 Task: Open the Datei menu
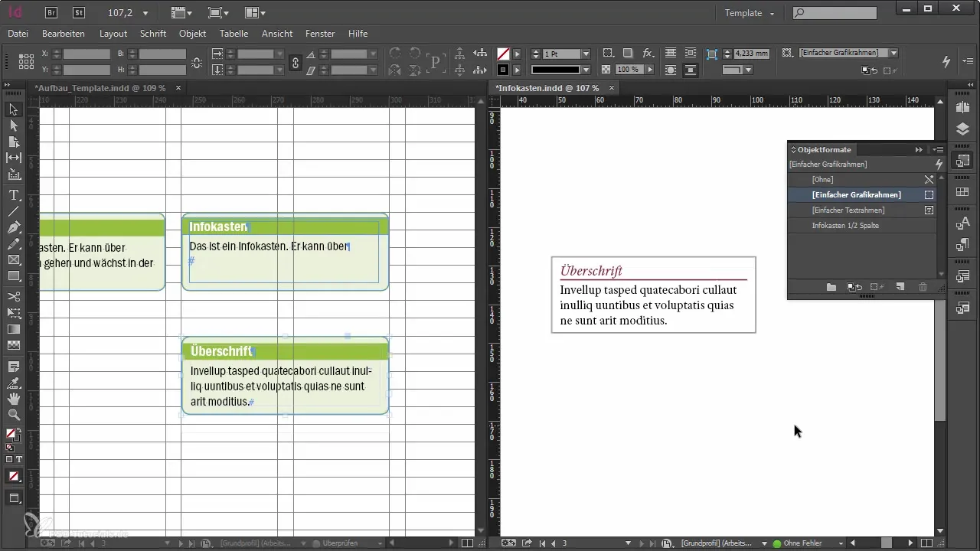(18, 34)
